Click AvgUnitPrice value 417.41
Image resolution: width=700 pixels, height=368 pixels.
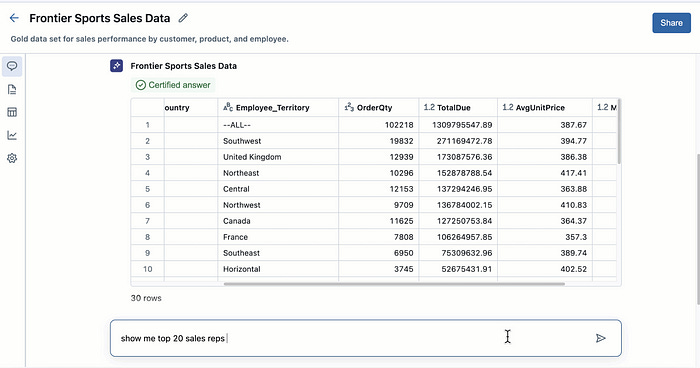click(574, 173)
